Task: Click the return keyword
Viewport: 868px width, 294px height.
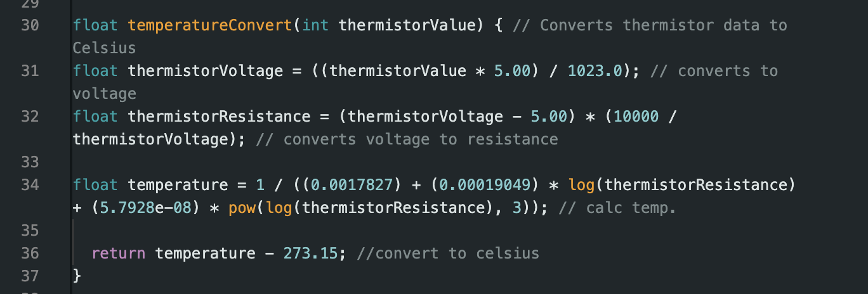Action: point(118,253)
